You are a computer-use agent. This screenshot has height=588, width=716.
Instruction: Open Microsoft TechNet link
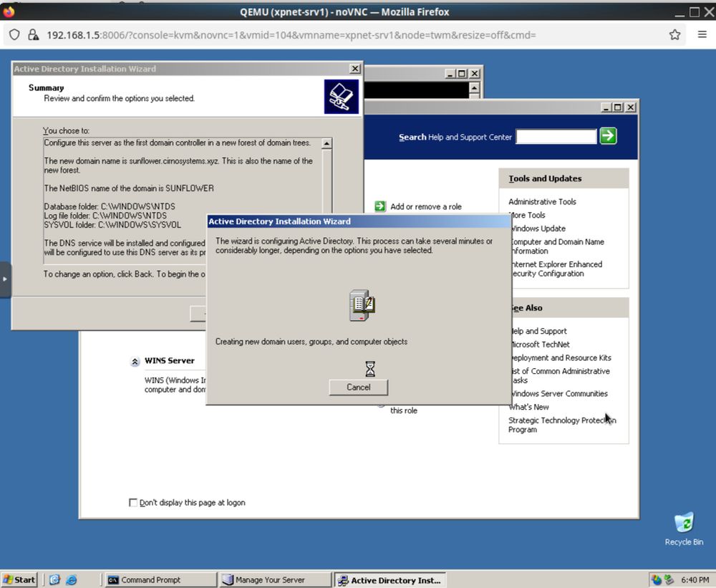541,344
